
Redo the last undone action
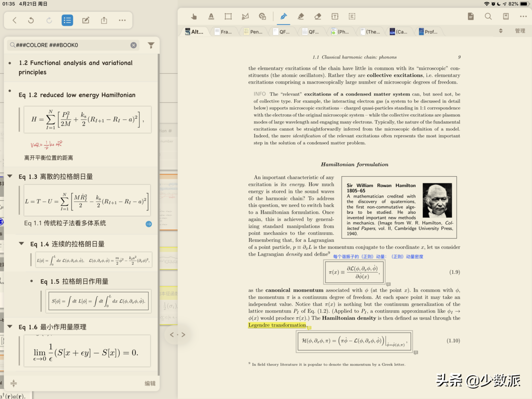pos(49,20)
